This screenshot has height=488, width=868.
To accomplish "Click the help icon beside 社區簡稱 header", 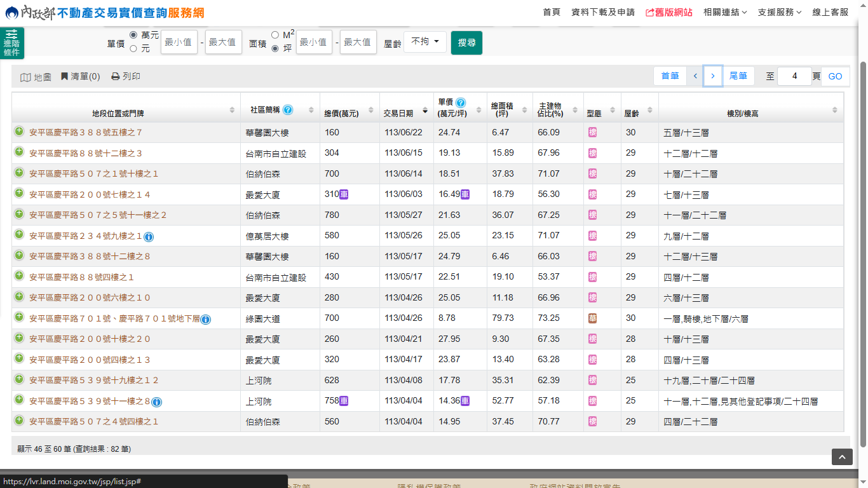I will (x=288, y=110).
